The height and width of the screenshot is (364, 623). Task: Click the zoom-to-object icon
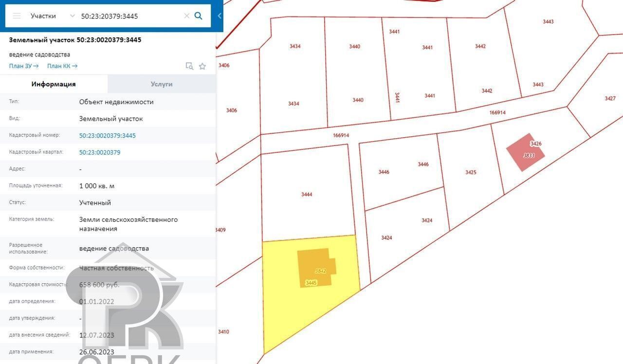click(x=189, y=66)
